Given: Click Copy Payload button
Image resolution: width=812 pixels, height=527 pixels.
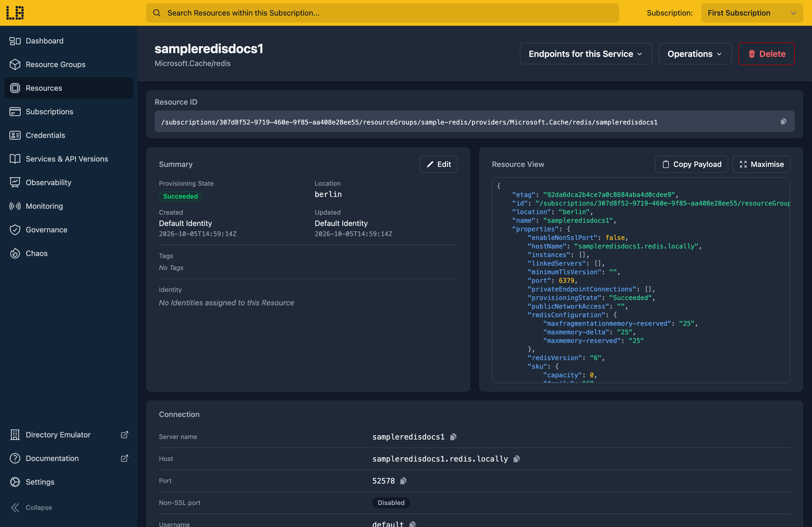Looking at the screenshot, I should [691, 164].
